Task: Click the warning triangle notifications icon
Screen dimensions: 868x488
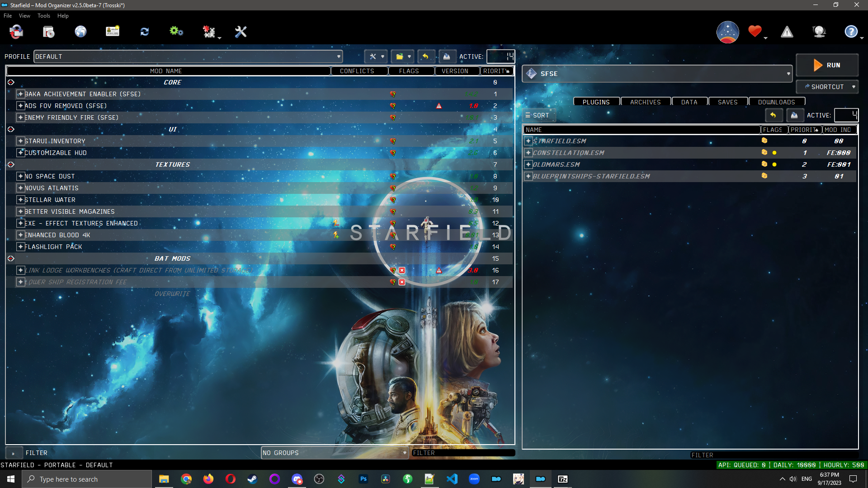Action: (787, 32)
